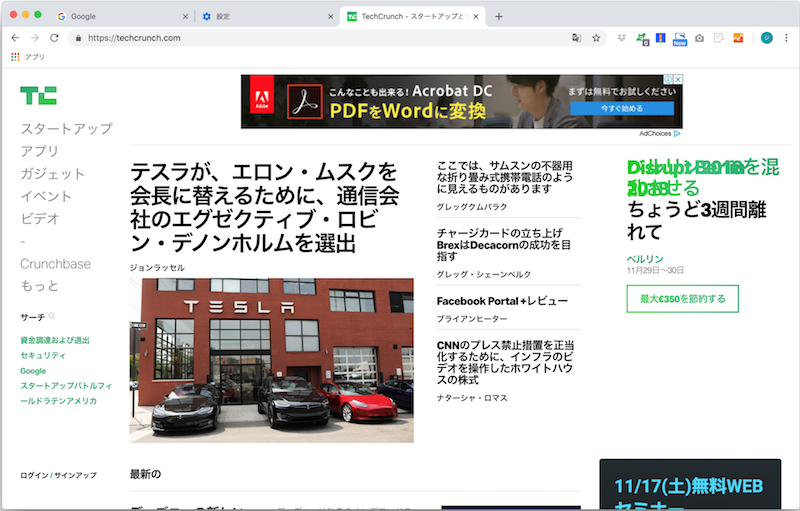Open the Brex Decacorn article
Viewport: 800px width, 511px height.
504,245
